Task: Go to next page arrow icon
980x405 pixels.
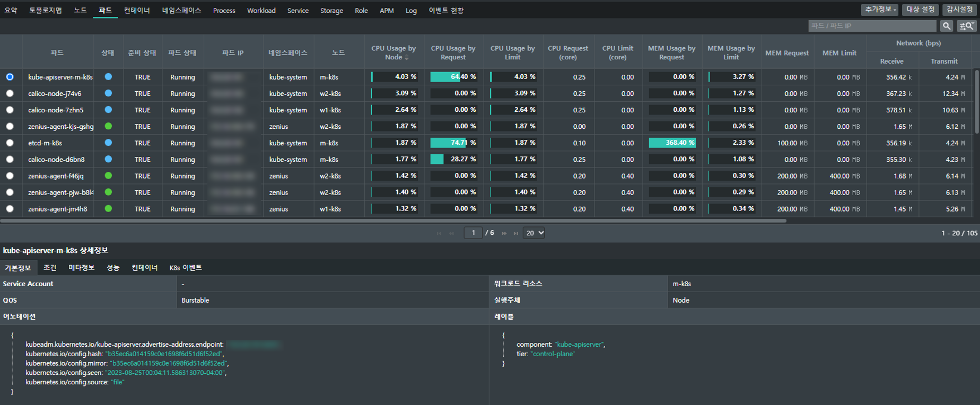Action: (504, 233)
